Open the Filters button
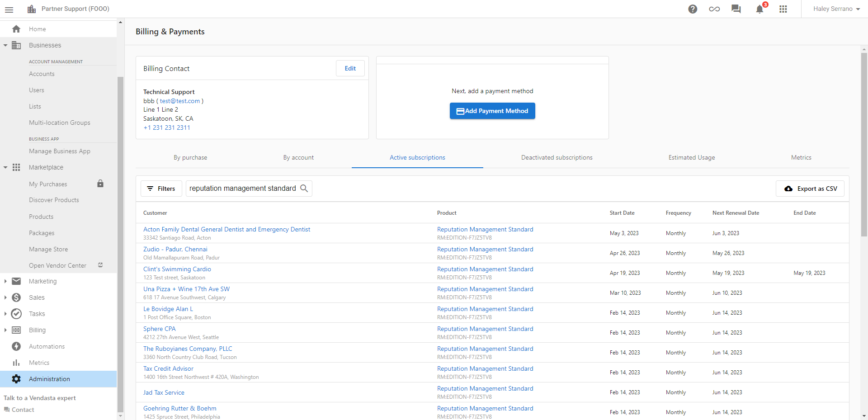This screenshot has width=868, height=420. (x=161, y=189)
